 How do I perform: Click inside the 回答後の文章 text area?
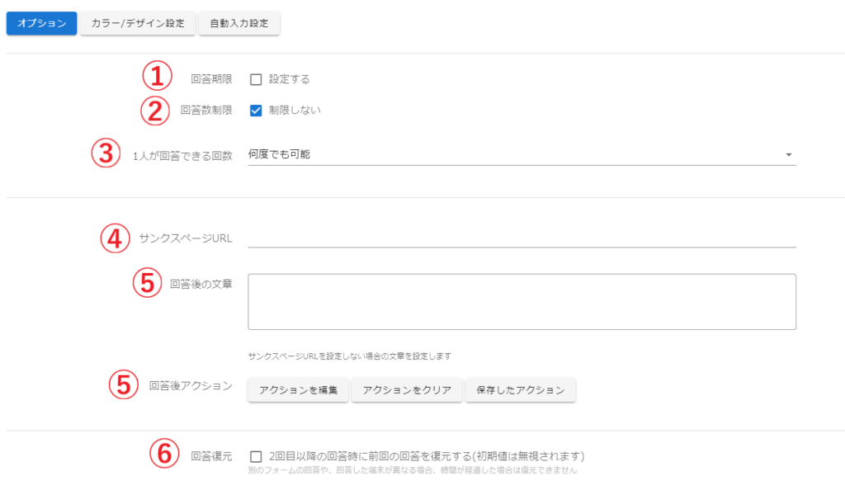(x=522, y=302)
